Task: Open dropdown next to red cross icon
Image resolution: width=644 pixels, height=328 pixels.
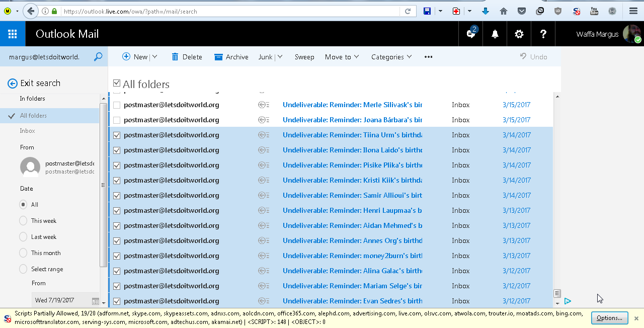Action: pos(469,11)
